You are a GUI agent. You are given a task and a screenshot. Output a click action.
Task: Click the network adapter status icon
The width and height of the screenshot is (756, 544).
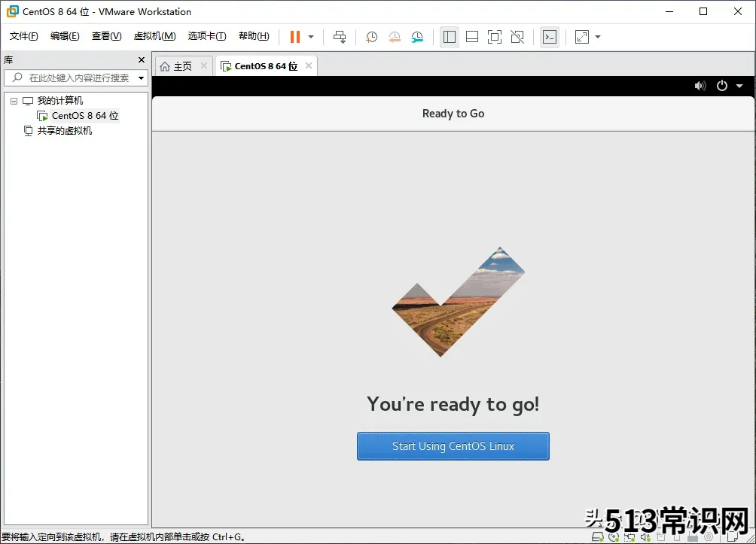click(x=629, y=537)
